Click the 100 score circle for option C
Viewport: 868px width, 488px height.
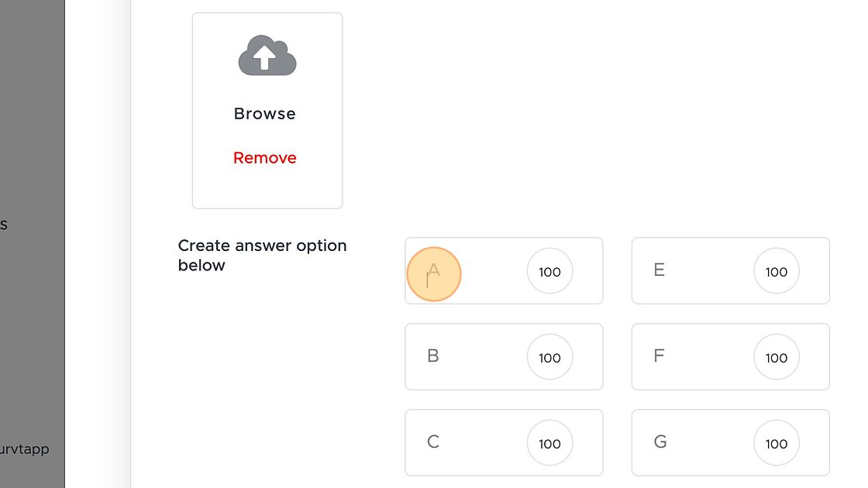[549, 442]
